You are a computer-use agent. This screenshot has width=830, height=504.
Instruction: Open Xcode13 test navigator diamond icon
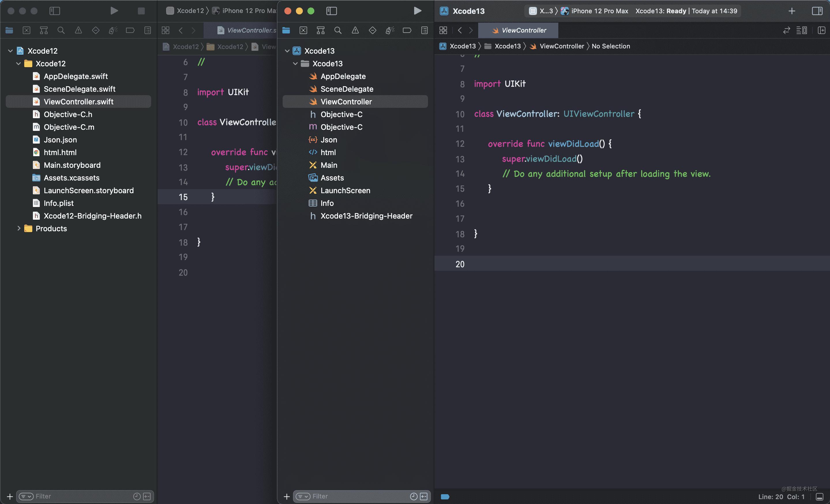pos(372,30)
